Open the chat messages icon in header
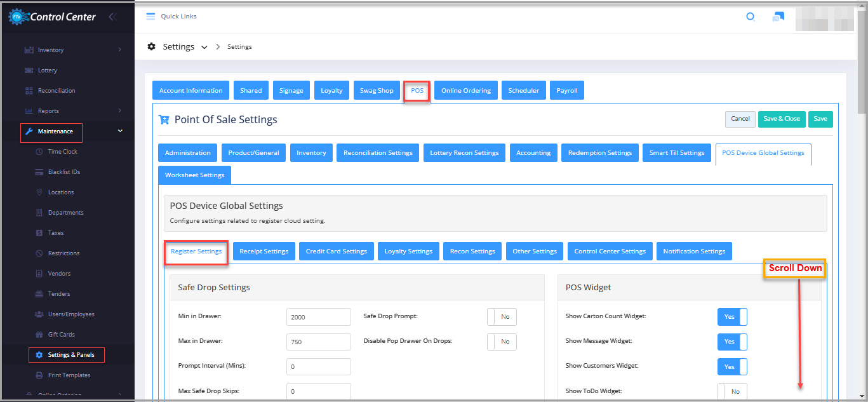868x402 pixels. [x=778, y=17]
